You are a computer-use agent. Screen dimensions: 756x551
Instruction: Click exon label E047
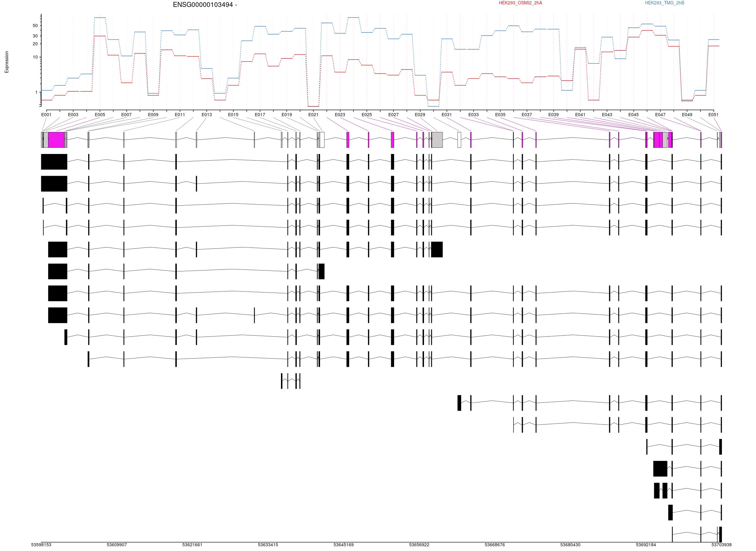[660, 115]
